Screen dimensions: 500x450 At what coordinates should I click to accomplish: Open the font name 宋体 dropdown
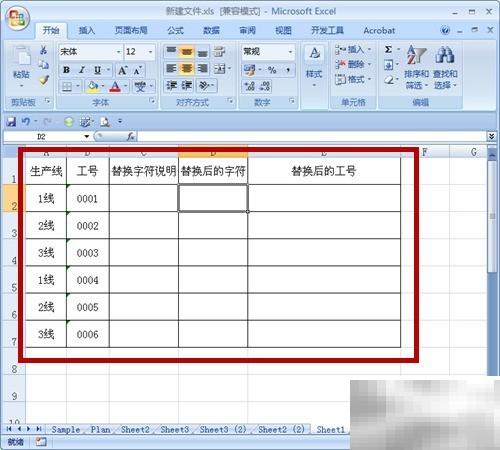[x=118, y=52]
